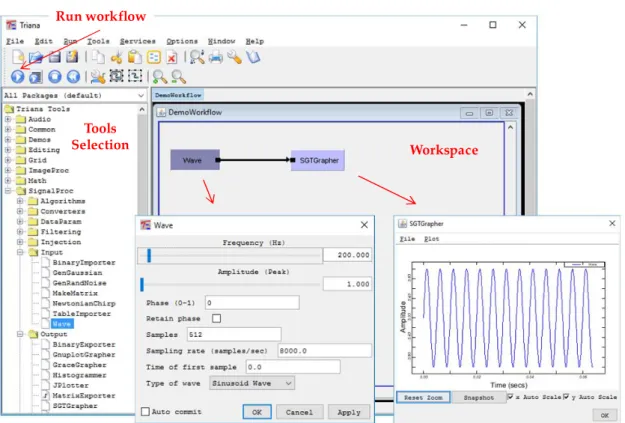Screen dimensions: 625x423
Task: Click the Select All toolbar icon
Action: [153, 57]
